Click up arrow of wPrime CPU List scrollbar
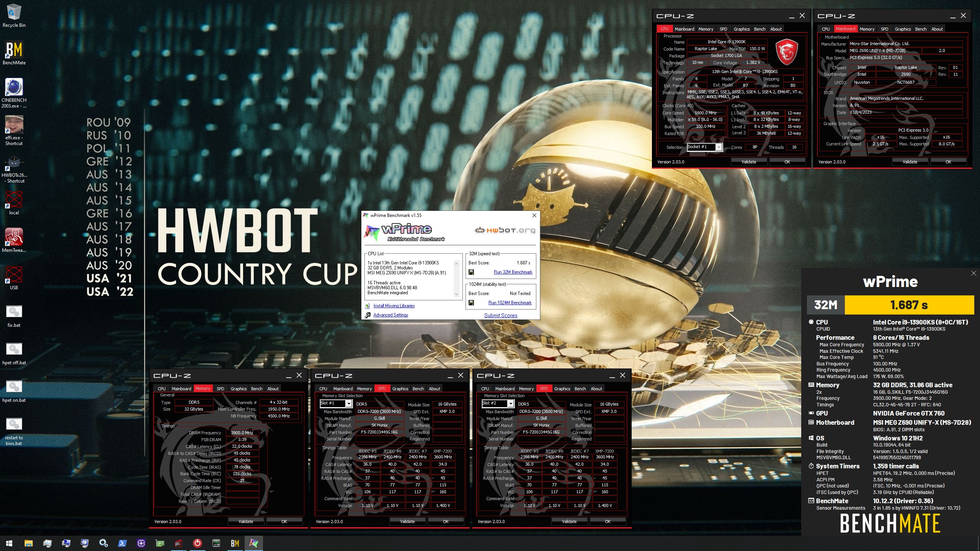Screen dimensions: 980x551 coord(456,264)
